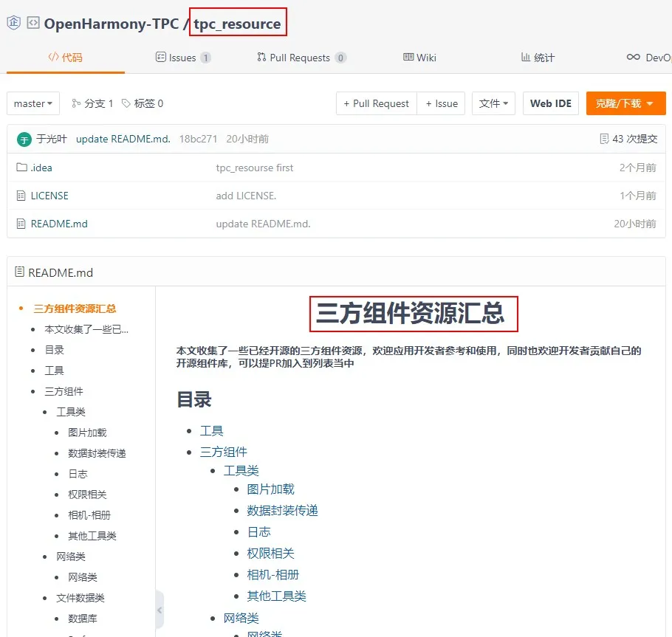Open the 统计 statistics tab
This screenshot has width=672, height=637.
tap(538, 58)
